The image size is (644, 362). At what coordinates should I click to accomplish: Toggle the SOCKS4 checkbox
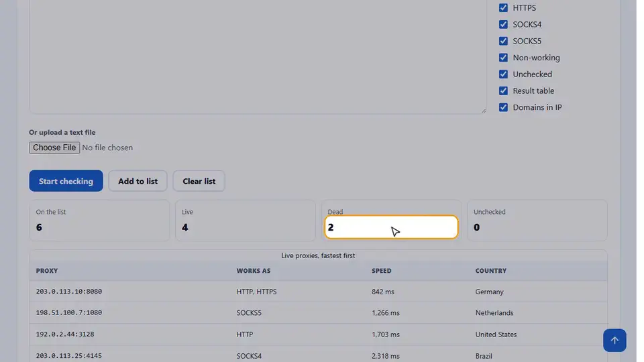pyautogui.click(x=503, y=24)
